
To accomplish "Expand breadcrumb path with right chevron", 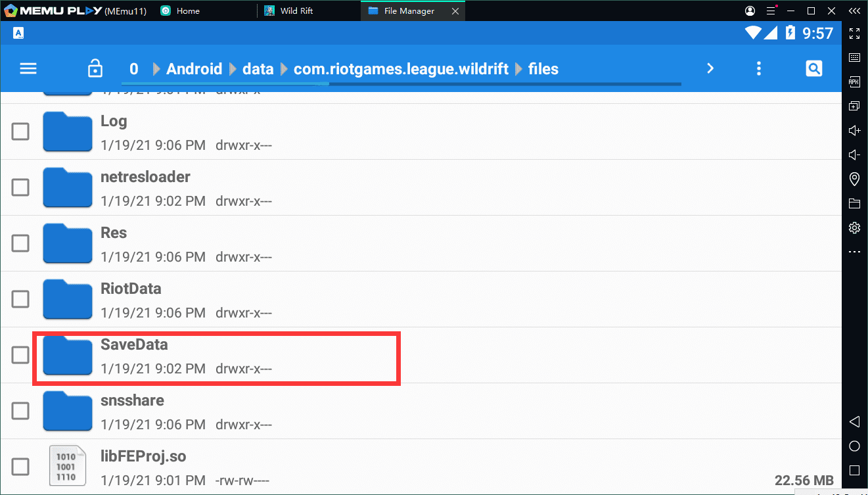I will coord(710,68).
